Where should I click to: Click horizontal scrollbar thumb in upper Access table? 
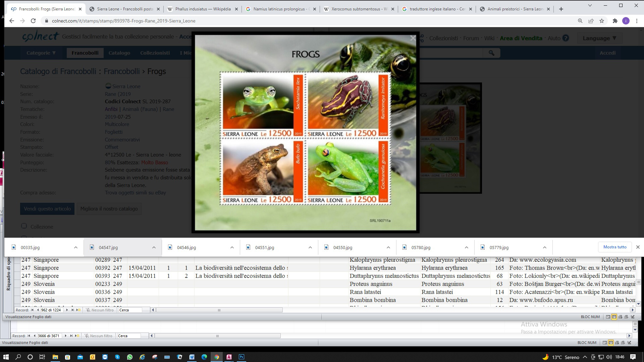(219, 310)
